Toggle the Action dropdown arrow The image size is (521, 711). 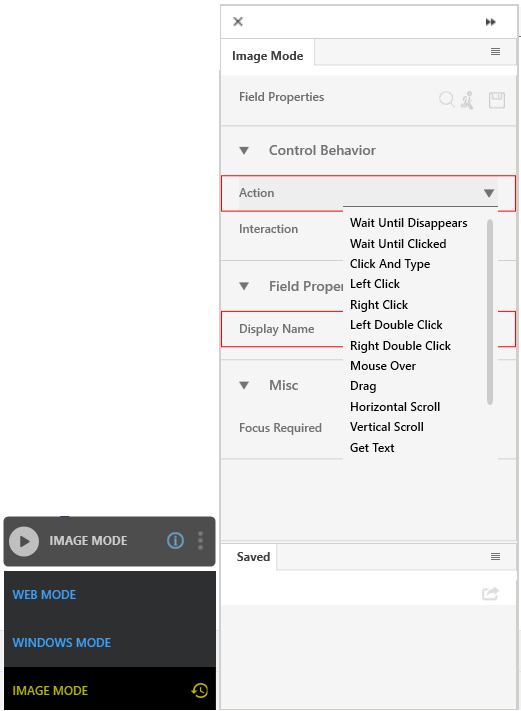click(x=489, y=193)
